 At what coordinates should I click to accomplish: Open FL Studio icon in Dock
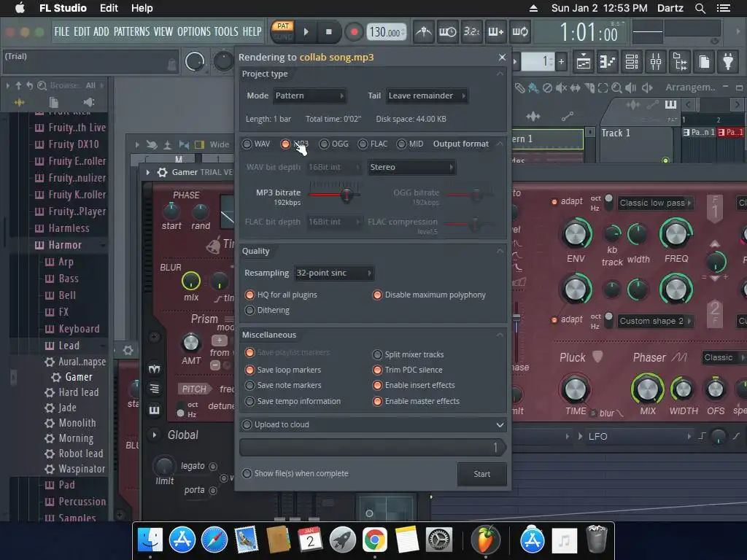tap(485, 540)
